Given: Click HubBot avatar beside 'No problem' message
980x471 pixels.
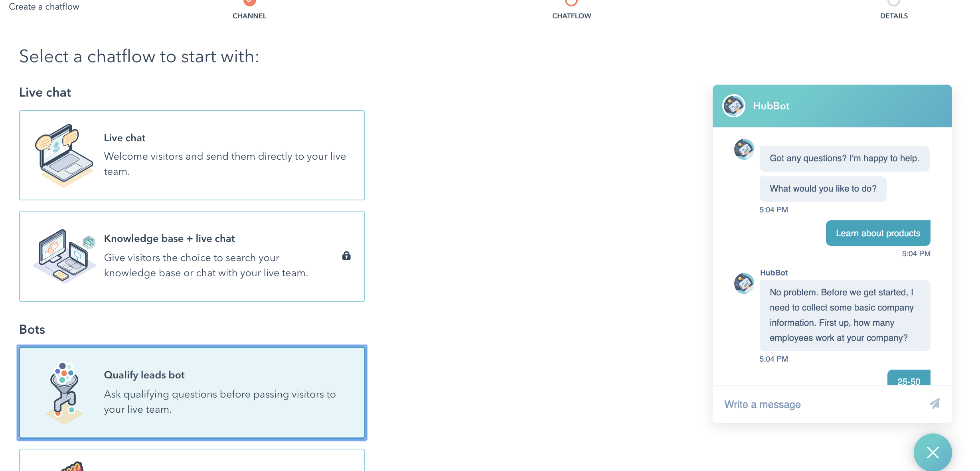Looking at the screenshot, I should click(744, 283).
